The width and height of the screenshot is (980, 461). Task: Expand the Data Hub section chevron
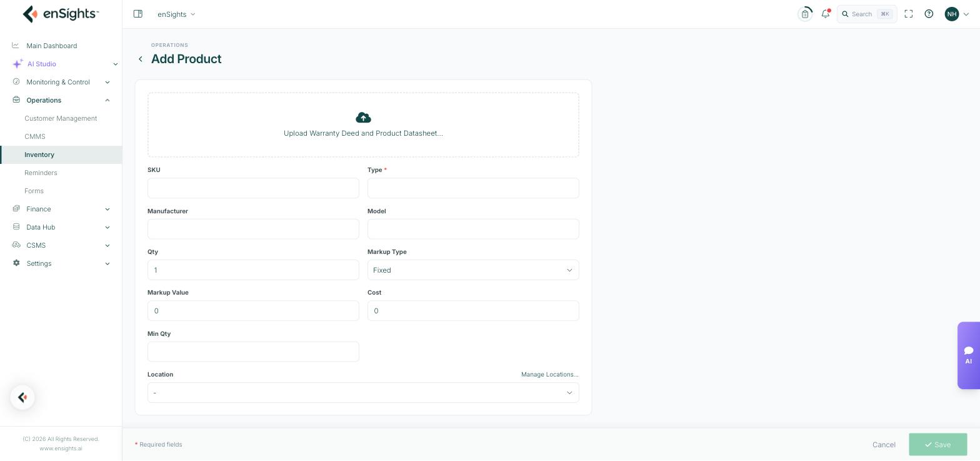107,227
